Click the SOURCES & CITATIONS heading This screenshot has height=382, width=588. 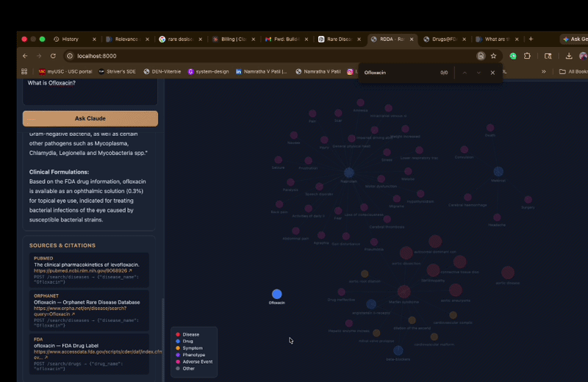62,245
